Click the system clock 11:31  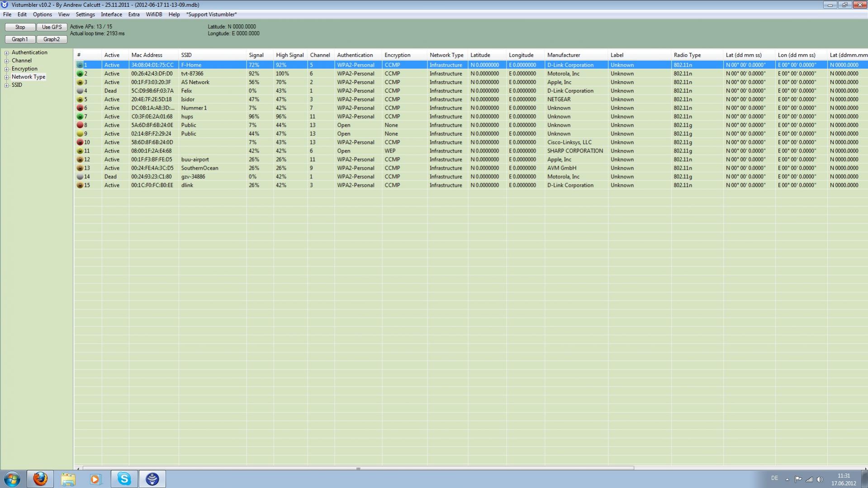coord(844,476)
